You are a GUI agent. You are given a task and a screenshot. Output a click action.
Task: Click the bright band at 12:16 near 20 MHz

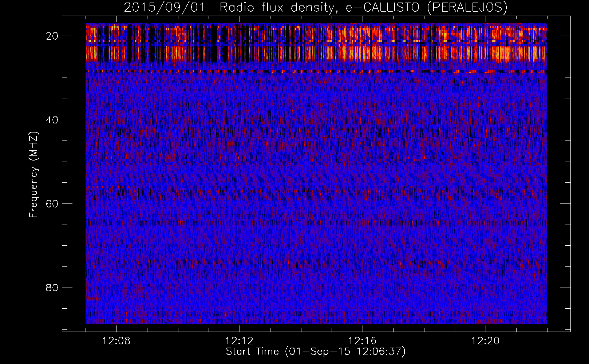point(363,36)
